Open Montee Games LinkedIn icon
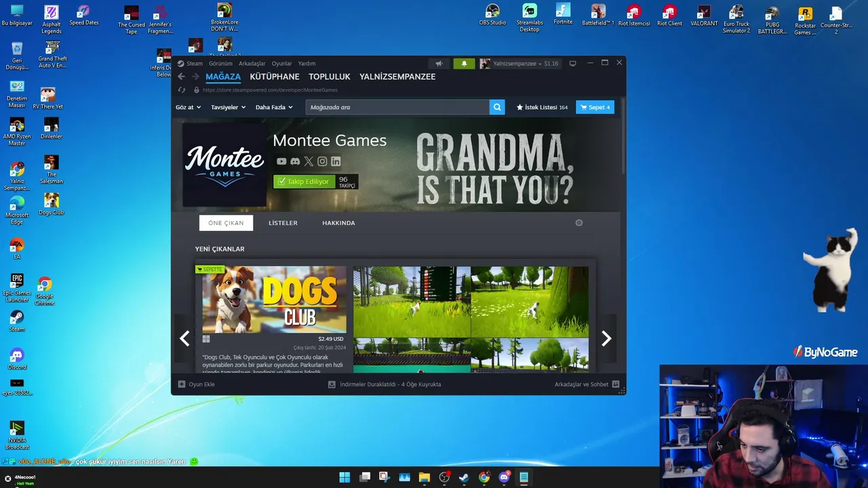Image resolution: width=868 pixels, height=488 pixels. (336, 161)
